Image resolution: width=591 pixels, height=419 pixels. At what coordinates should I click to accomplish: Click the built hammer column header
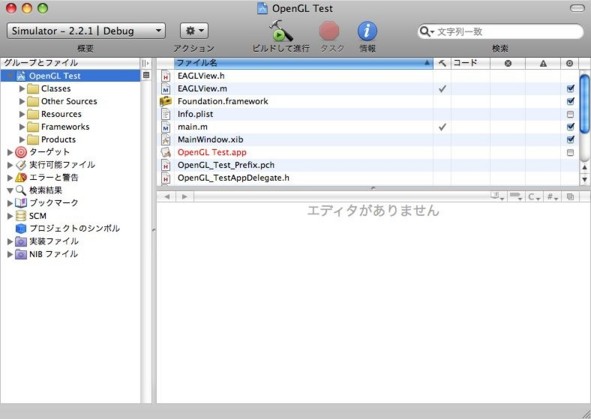(442, 63)
